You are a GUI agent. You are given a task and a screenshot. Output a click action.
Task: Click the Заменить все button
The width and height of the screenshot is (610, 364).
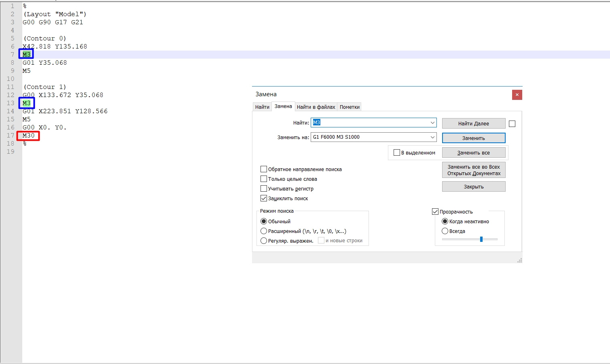pyautogui.click(x=474, y=152)
